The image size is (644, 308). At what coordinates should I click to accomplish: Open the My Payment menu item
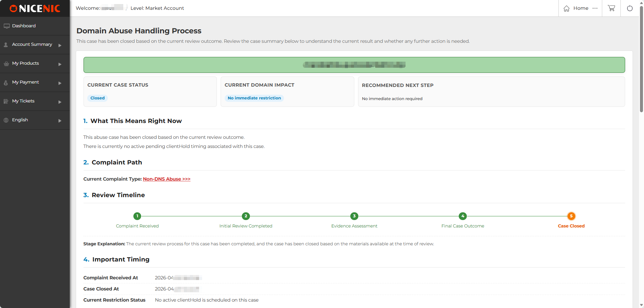26,82
